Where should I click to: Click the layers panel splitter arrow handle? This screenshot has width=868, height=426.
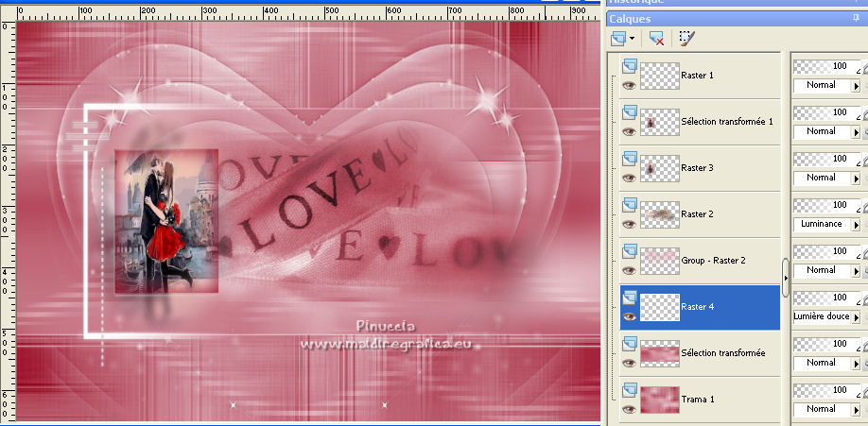click(x=786, y=278)
